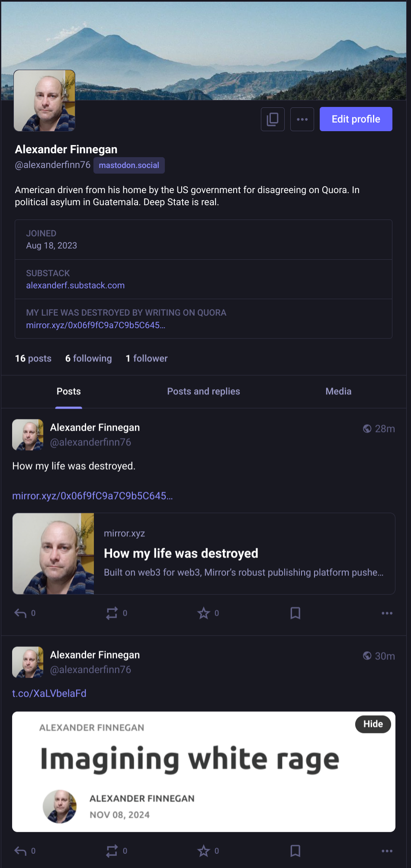
Task: View the 6 following list
Action: click(x=89, y=358)
